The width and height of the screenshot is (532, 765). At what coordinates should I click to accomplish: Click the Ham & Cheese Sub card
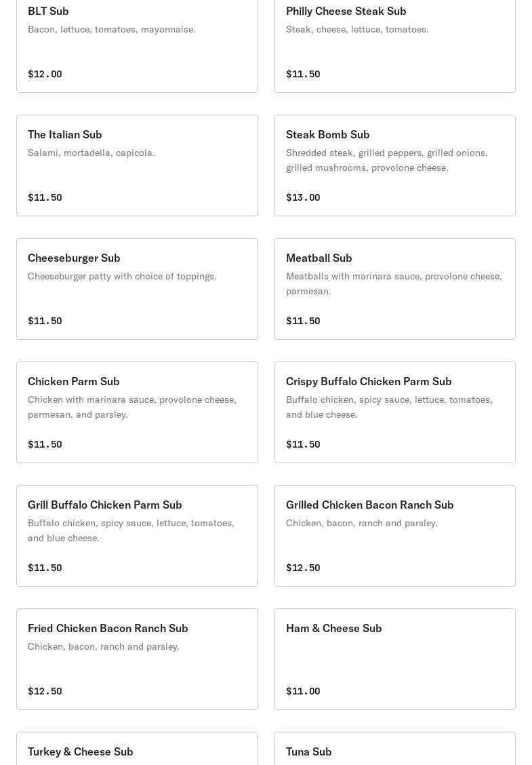point(395,659)
